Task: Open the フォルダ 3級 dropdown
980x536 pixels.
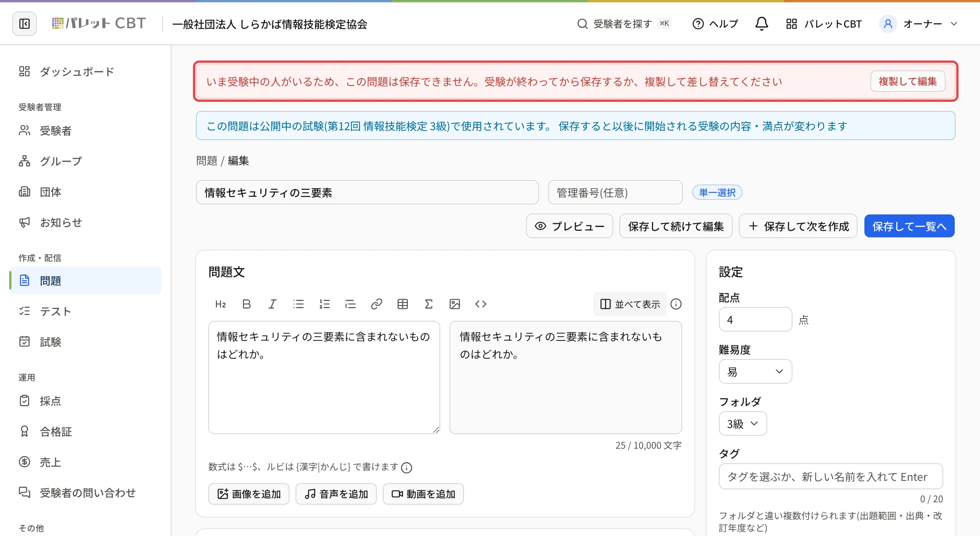Action: (743, 423)
